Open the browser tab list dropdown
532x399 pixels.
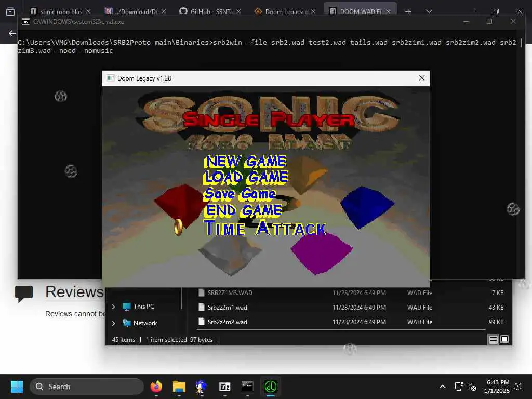[429, 11]
